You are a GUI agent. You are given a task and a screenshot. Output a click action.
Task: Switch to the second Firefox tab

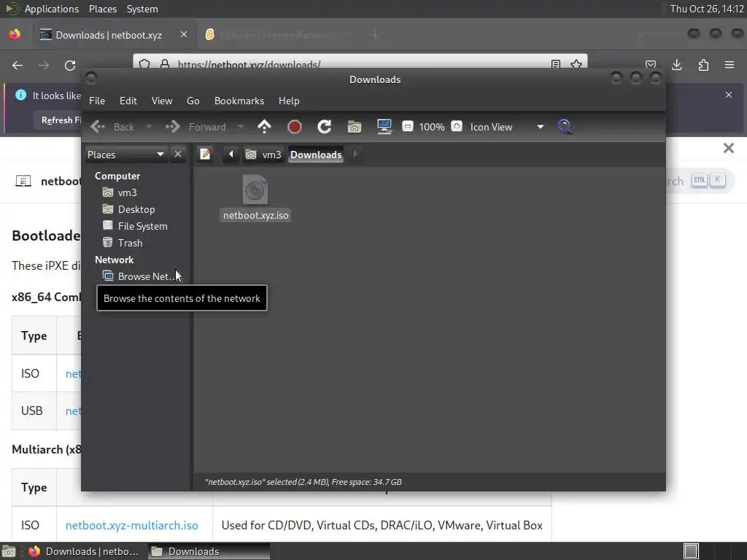[x=279, y=35]
